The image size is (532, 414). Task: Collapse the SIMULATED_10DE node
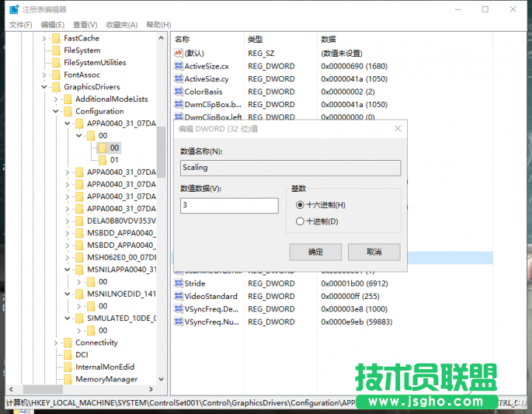[67, 318]
